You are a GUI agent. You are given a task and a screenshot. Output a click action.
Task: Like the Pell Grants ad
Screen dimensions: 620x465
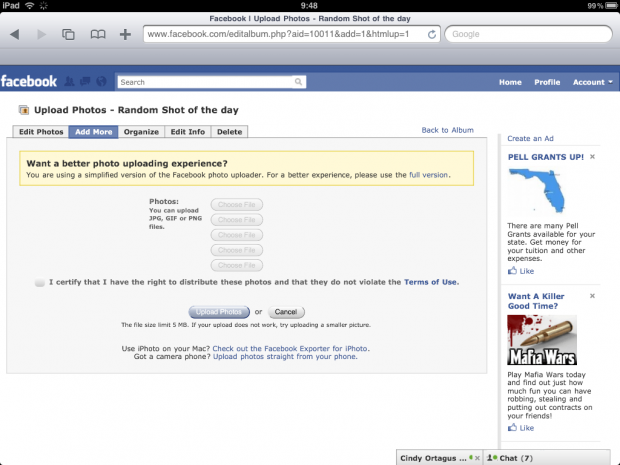521,271
